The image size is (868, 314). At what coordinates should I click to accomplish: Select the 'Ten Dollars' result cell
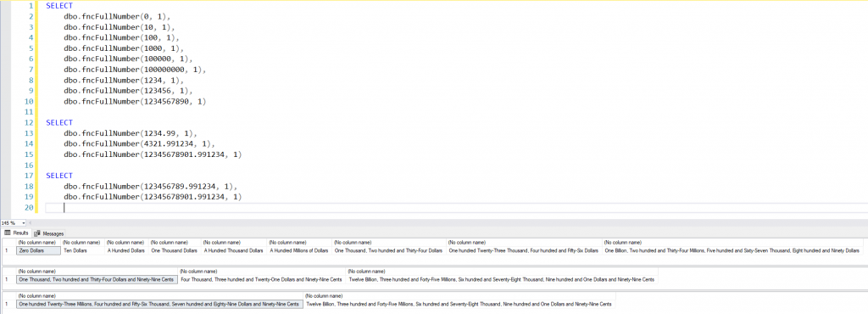[x=83, y=250]
